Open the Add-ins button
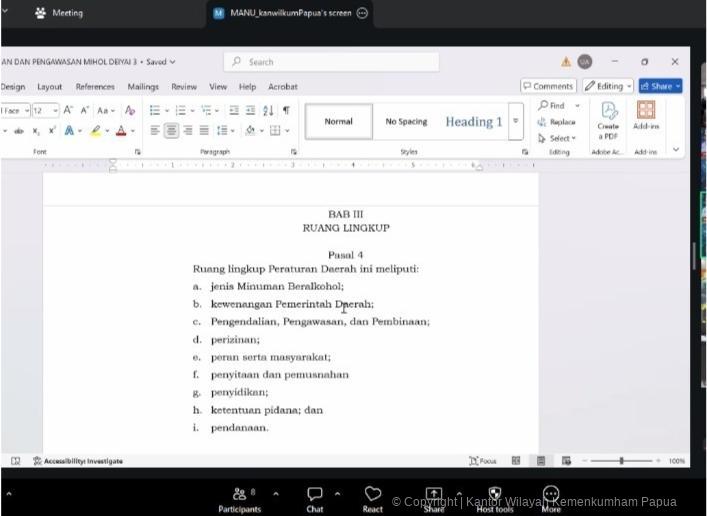Screen dimensions: 707x516 coord(646,115)
